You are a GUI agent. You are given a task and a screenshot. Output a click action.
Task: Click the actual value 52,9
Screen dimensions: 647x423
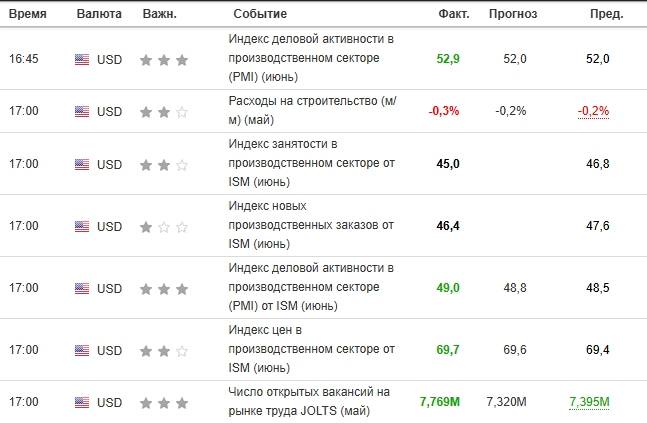tap(448, 59)
